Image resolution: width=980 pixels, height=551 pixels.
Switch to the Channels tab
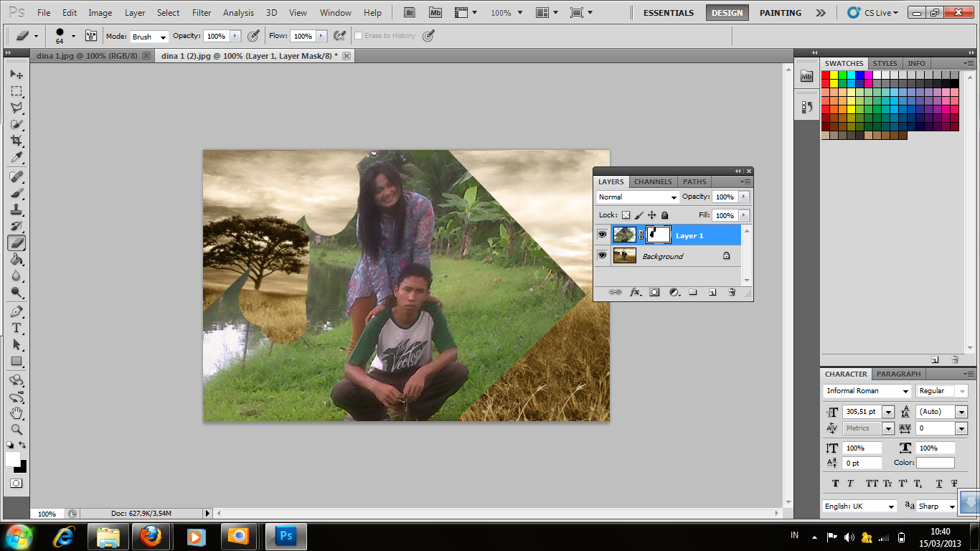(652, 182)
